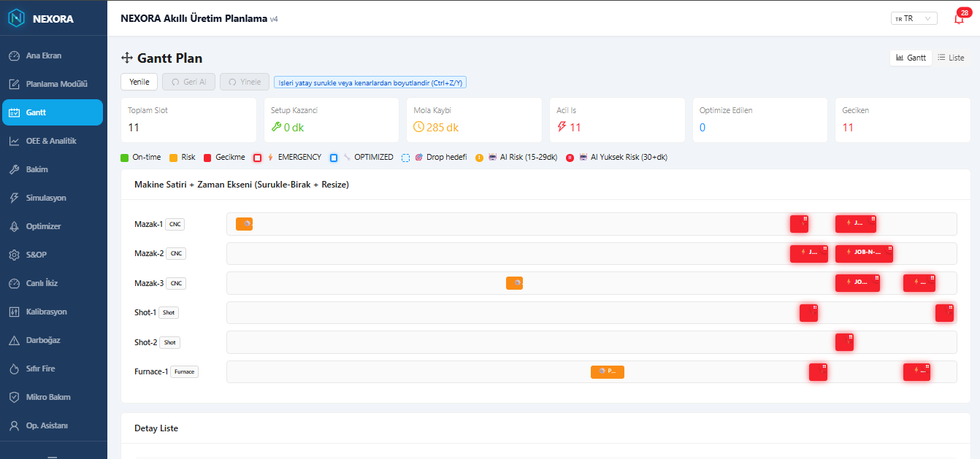Viewport: 980px width, 459px height.
Task: Select the last red task on Shot-1
Action: [x=945, y=312]
